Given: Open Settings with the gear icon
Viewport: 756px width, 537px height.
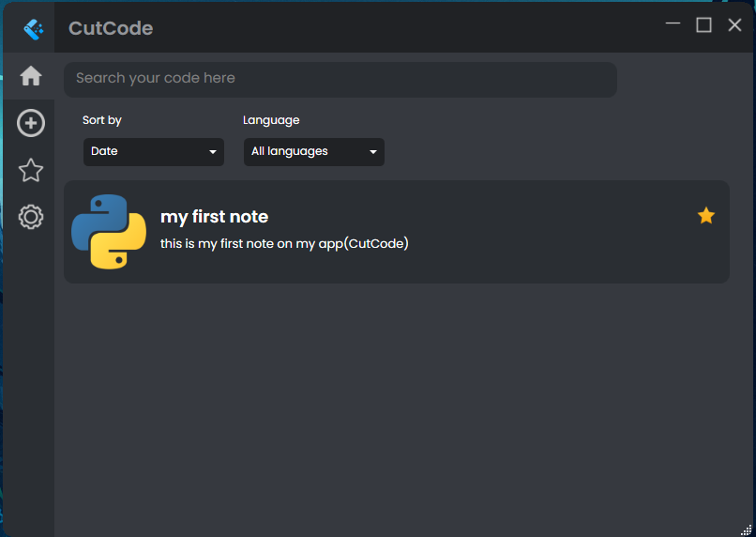Looking at the screenshot, I should click(31, 217).
